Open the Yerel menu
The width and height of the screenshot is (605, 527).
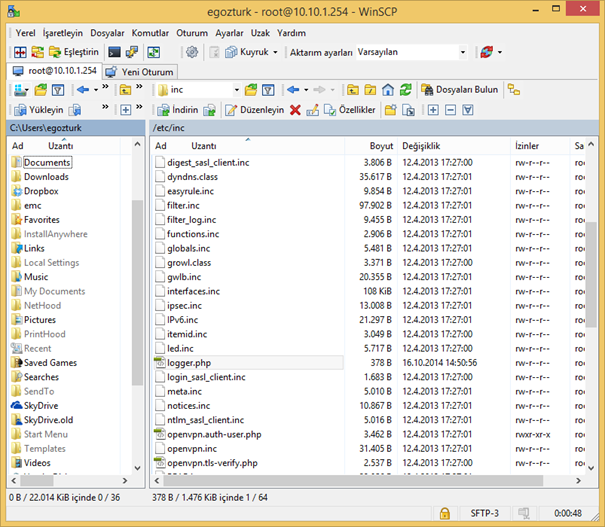point(25,33)
